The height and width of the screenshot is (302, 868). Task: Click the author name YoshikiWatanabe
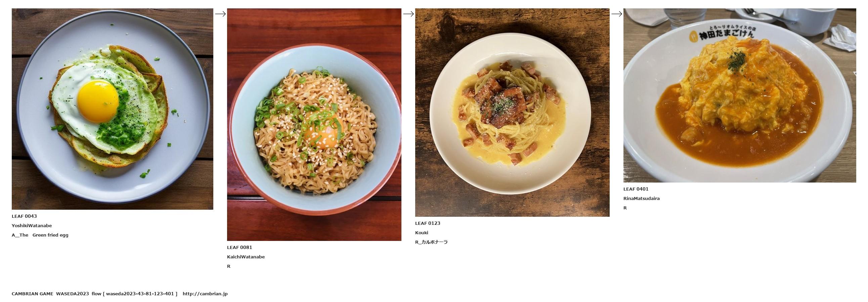tap(32, 225)
